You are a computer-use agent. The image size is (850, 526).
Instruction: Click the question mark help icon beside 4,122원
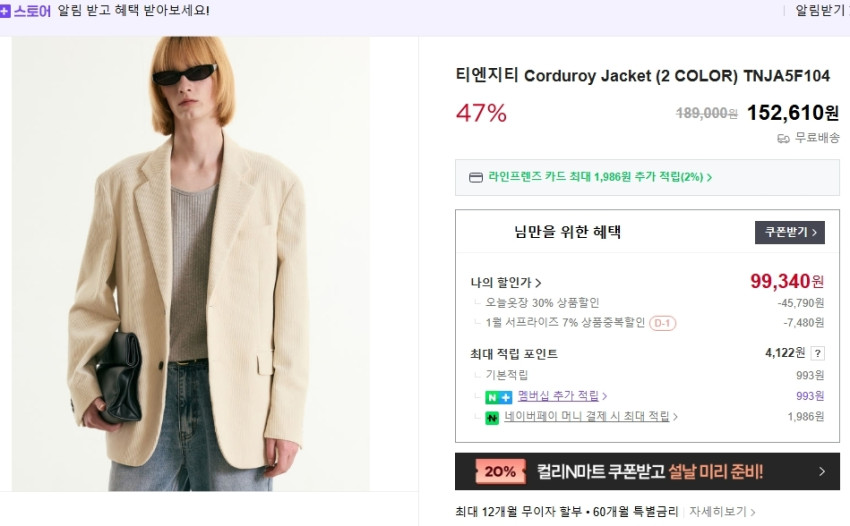click(817, 354)
